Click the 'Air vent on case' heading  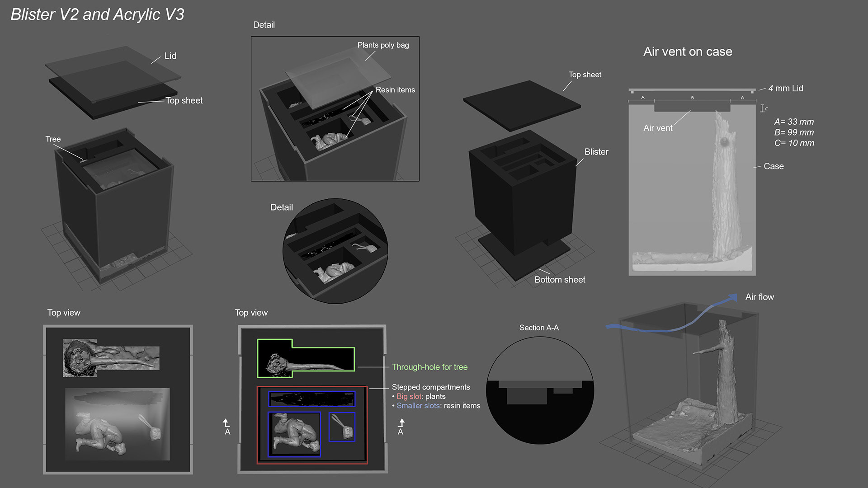point(688,52)
